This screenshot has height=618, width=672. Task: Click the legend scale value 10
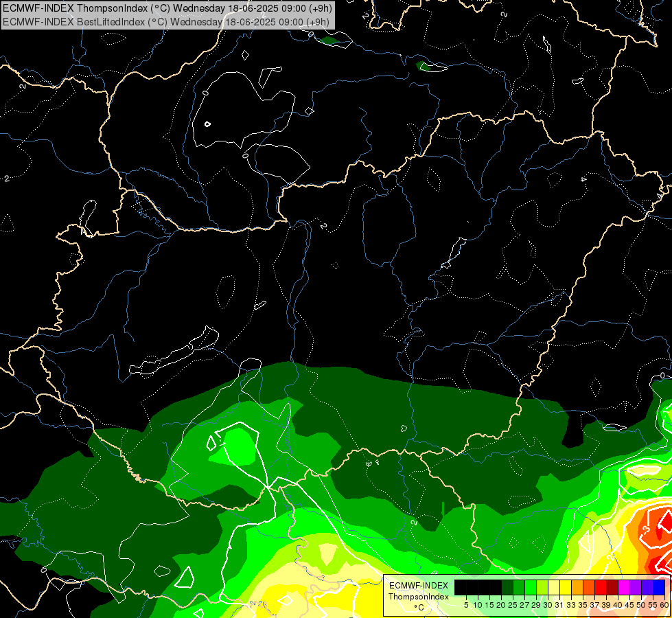(478, 605)
